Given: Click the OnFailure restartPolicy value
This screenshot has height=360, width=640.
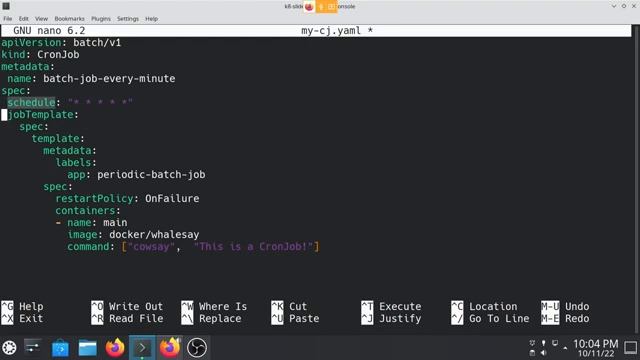Looking at the screenshot, I should click(x=172, y=199).
